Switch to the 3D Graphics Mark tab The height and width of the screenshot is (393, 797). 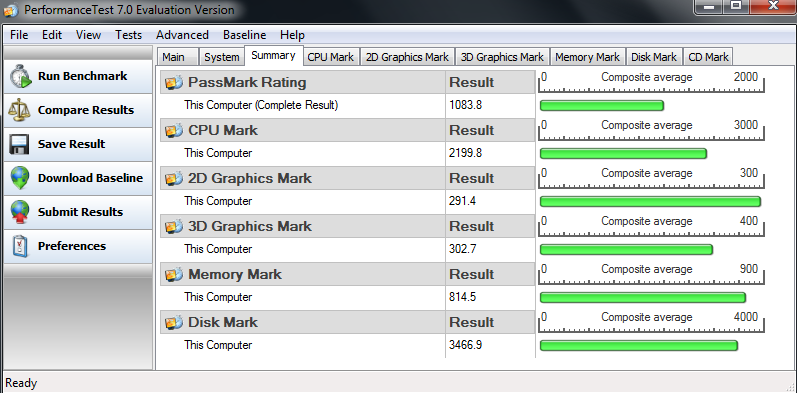point(502,57)
